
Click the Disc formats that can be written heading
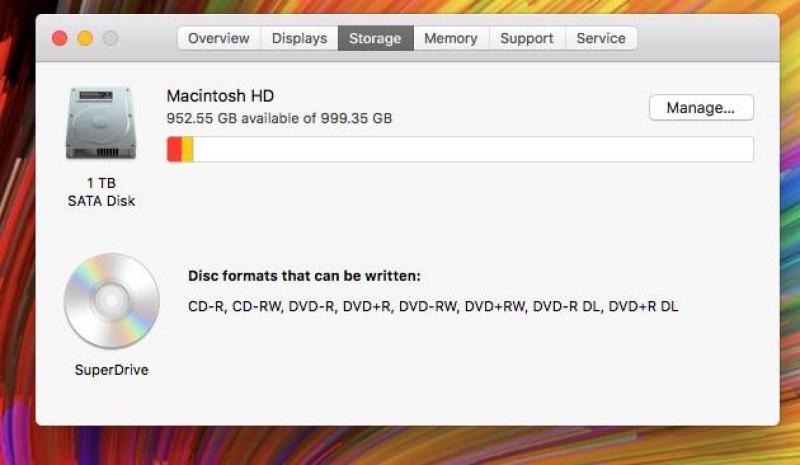pos(305,276)
